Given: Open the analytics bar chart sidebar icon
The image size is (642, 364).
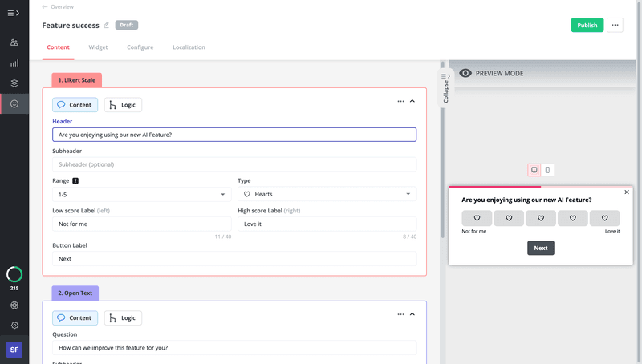Looking at the screenshot, I should coord(14,63).
